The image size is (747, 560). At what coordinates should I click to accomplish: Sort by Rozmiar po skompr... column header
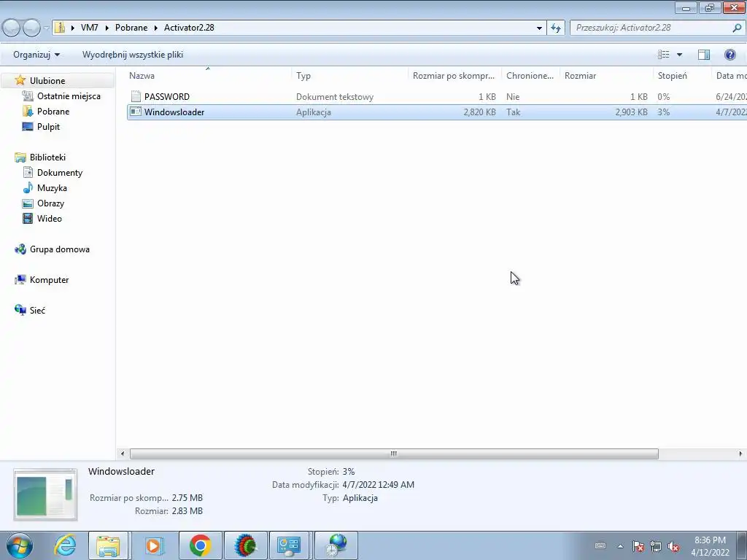coord(454,76)
